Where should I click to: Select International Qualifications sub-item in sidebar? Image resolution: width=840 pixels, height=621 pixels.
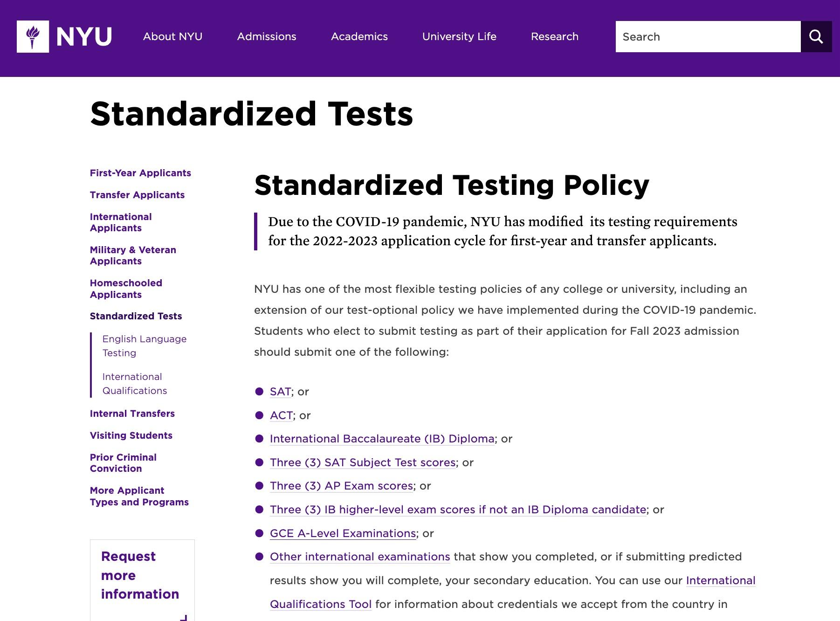(135, 384)
